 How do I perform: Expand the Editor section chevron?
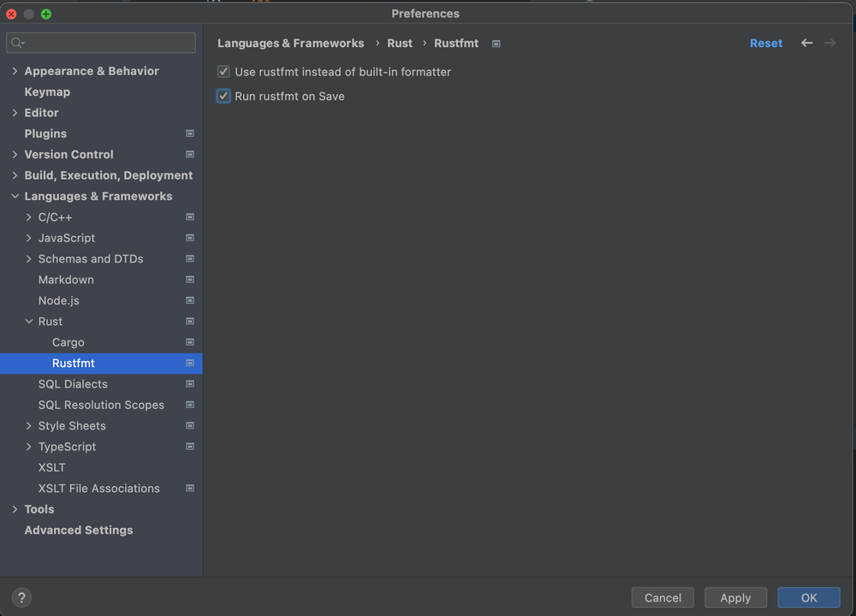tap(15, 113)
